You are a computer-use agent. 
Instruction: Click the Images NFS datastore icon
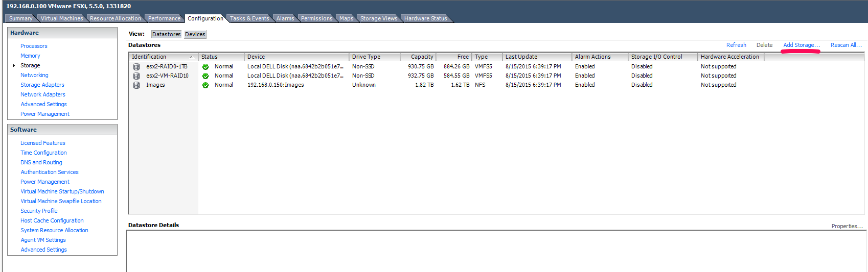click(136, 85)
